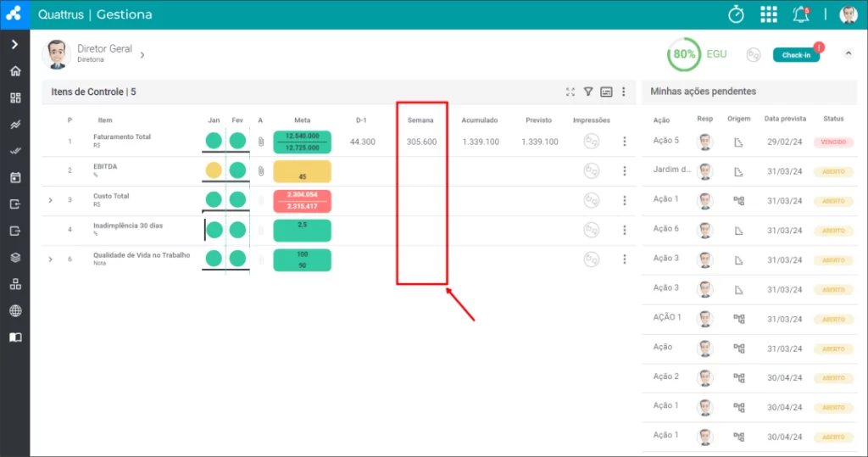The height and width of the screenshot is (457, 868).
Task: Open Faturamento Total row options menu
Action: (625, 142)
